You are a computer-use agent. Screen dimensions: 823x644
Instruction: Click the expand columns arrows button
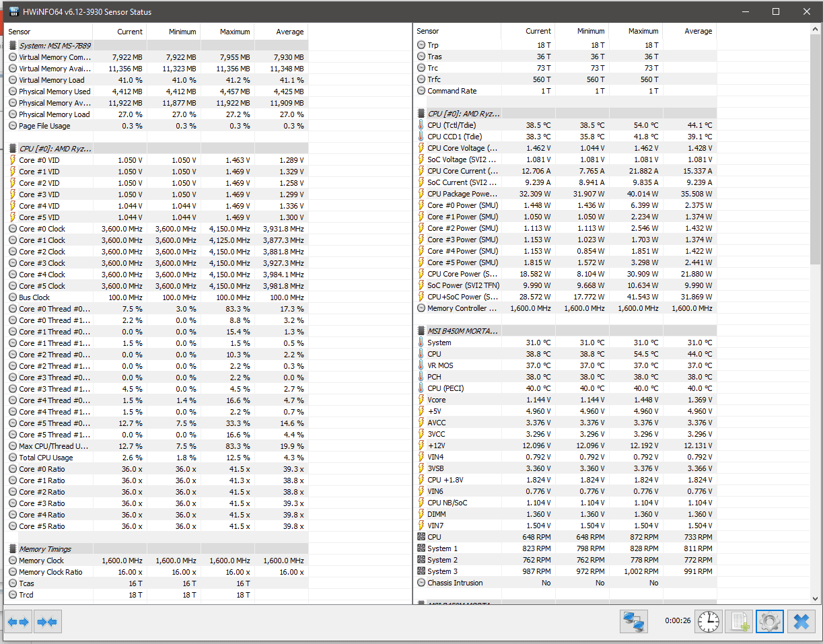tap(18, 622)
